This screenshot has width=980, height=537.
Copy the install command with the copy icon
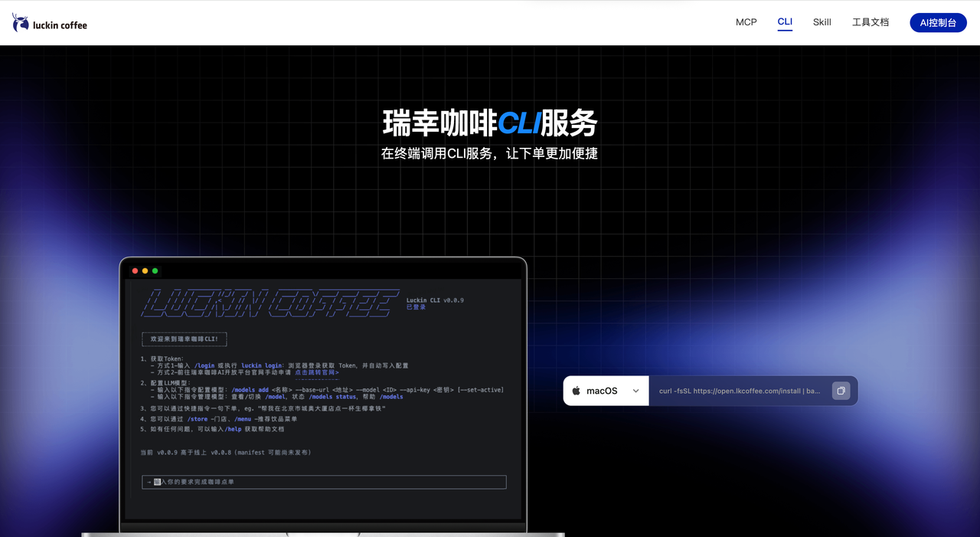[x=841, y=391]
